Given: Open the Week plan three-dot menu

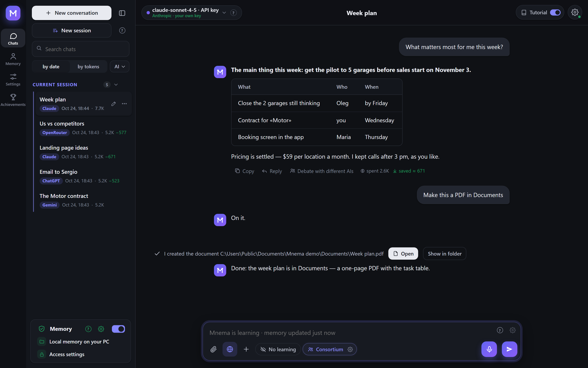Looking at the screenshot, I should point(124,104).
